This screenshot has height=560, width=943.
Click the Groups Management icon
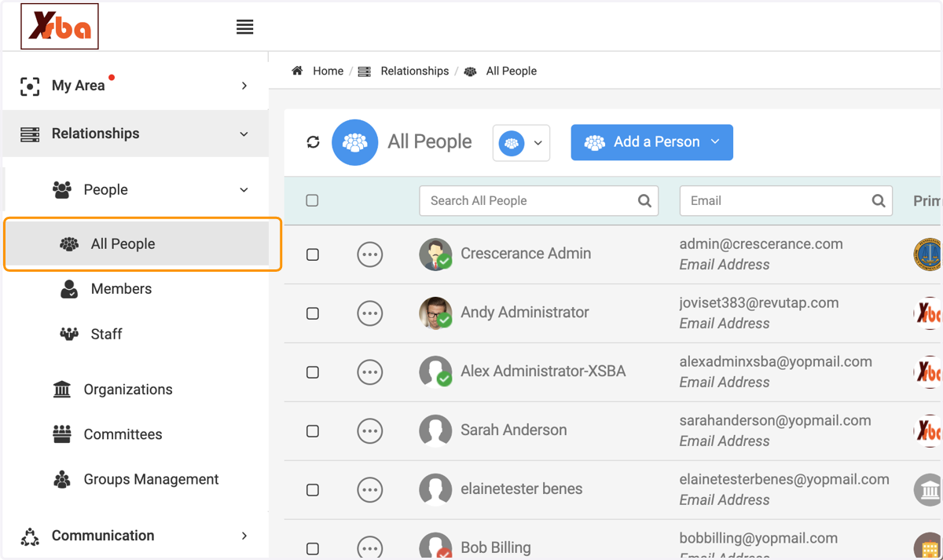[x=62, y=480]
